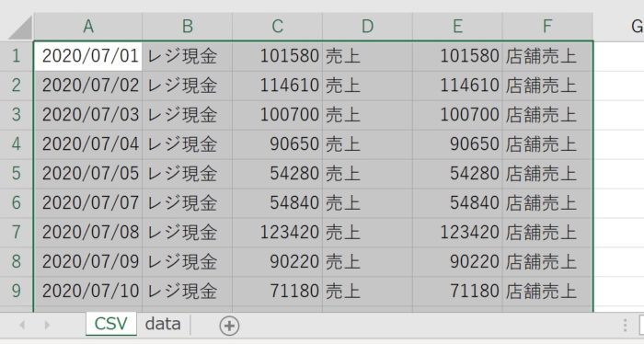Select column B header
Image resolution: width=644 pixels, height=344 pixels.
[x=188, y=27]
